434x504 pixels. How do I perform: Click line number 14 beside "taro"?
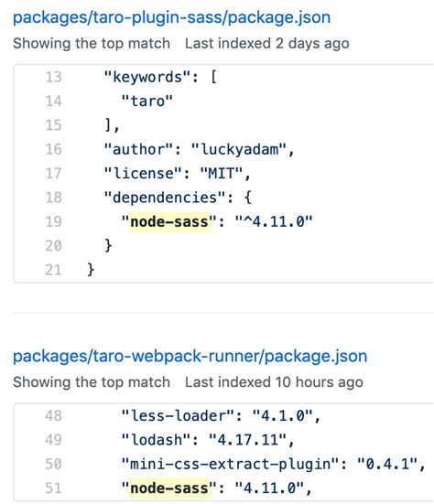[53, 102]
